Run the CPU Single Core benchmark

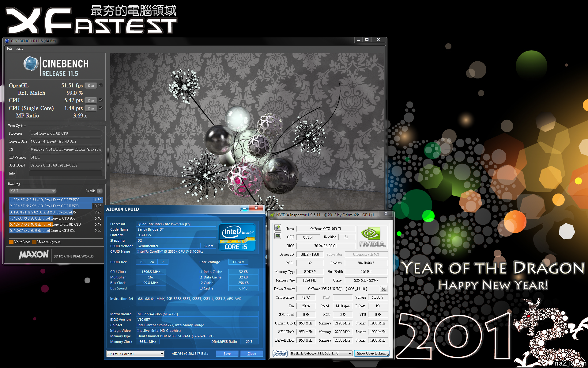91,108
